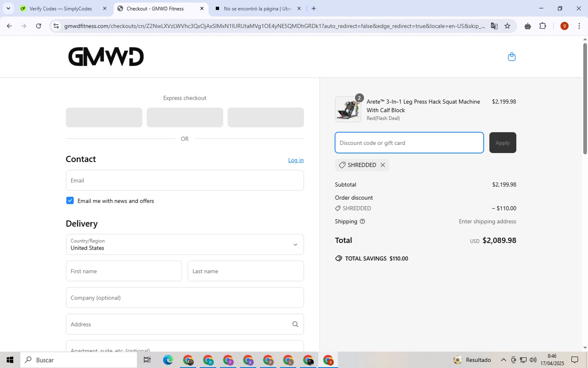Open the notifications center icon
Screen dimensions: 588x368
pyautogui.click(x=575, y=360)
